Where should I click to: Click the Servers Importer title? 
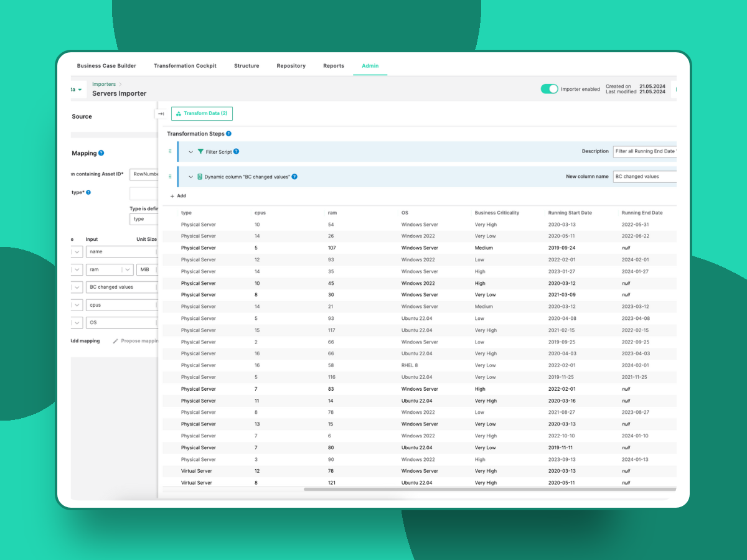coord(120,93)
